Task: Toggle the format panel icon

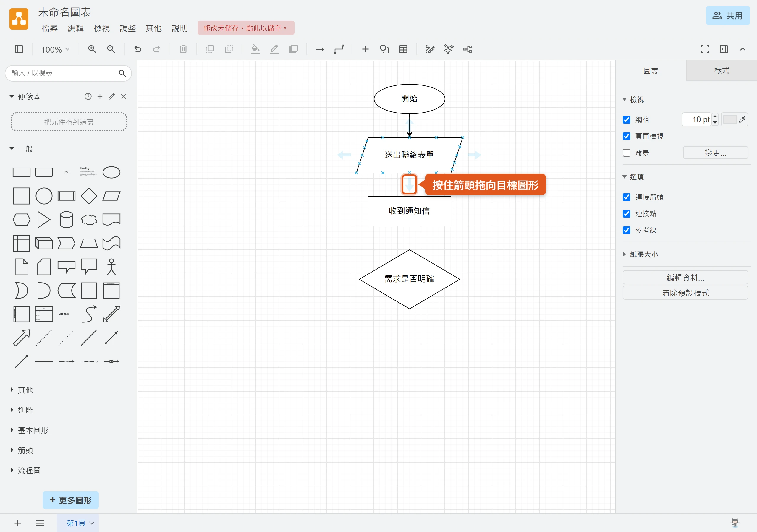Action: tap(724, 49)
